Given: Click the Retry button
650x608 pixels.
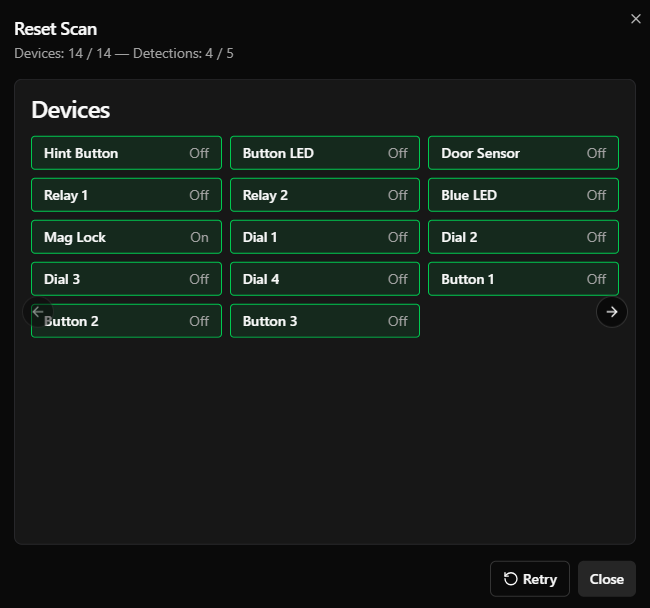Looking at the screenshot, I should (x=530, y=579).
